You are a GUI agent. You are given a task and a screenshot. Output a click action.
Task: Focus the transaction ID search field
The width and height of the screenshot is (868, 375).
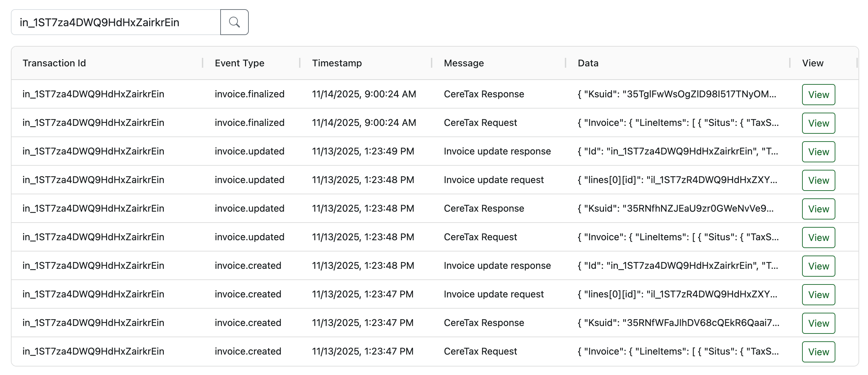pos(116,22)
